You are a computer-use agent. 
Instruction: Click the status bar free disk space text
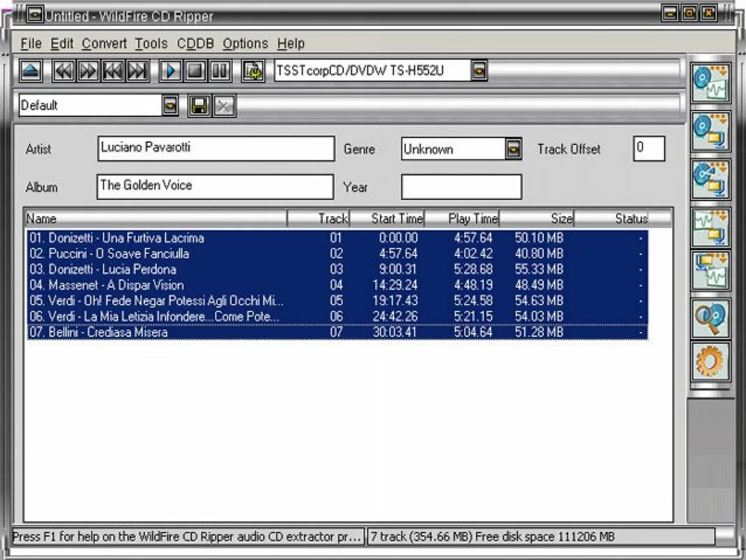544,537
